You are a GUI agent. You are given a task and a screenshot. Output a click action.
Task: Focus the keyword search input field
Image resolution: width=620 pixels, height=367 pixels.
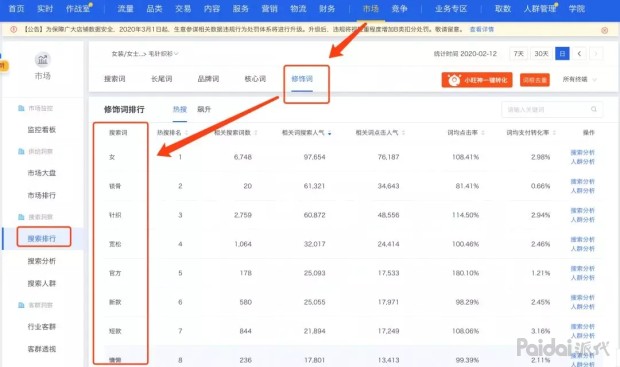(552, 110)
